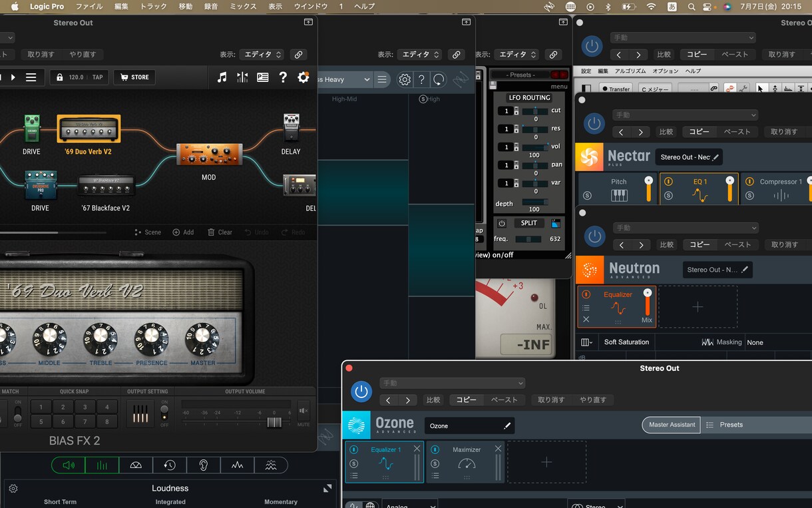Select the orange MOD rack unit
812x508 pixels.
tap(209, 154)
